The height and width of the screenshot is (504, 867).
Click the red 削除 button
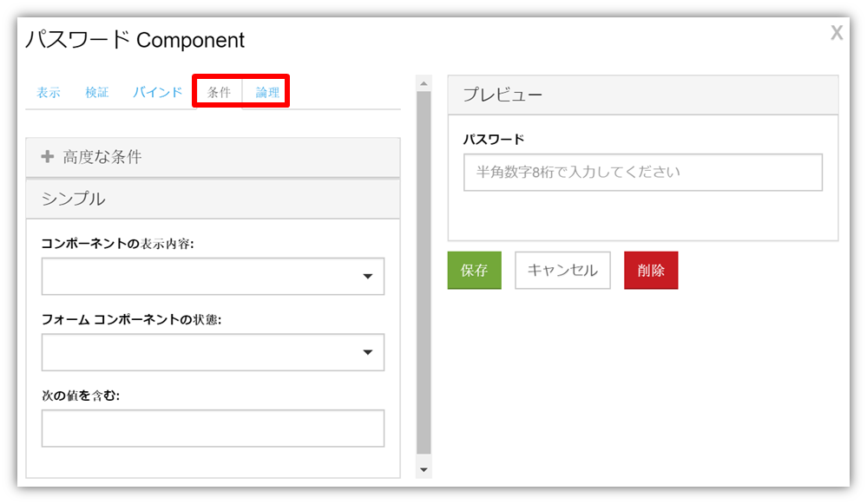point(651,271)
